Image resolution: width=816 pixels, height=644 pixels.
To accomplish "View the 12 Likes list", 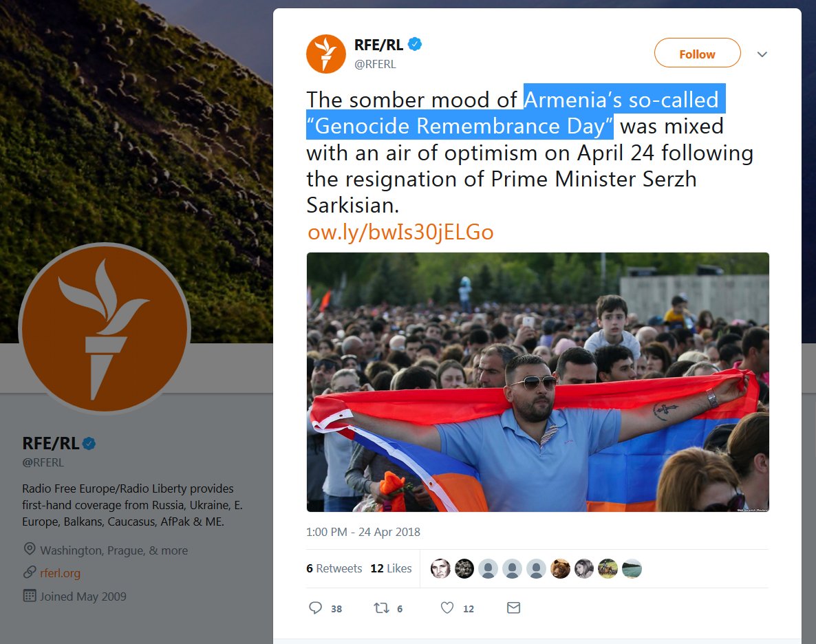I will 391,568.
